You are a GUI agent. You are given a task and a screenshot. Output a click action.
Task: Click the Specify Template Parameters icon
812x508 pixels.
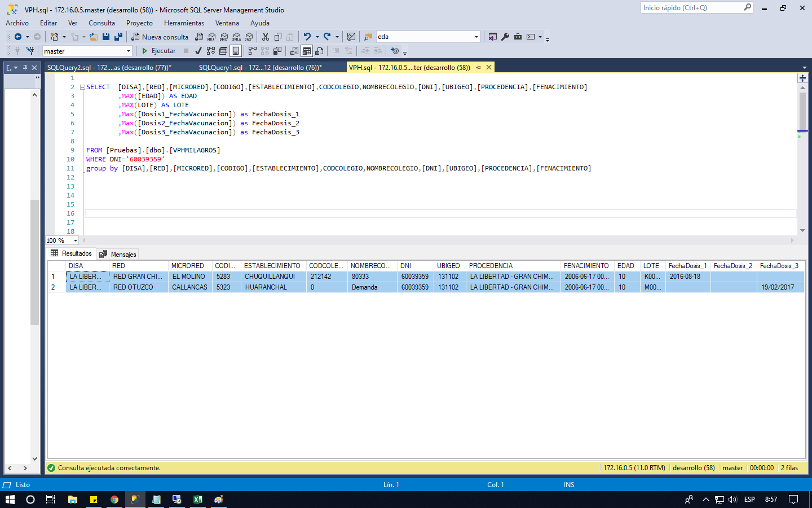coord(395,51)
